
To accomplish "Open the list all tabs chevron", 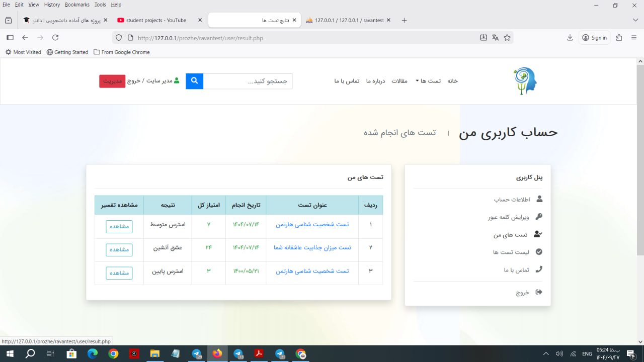I will (x=635, y=20).
